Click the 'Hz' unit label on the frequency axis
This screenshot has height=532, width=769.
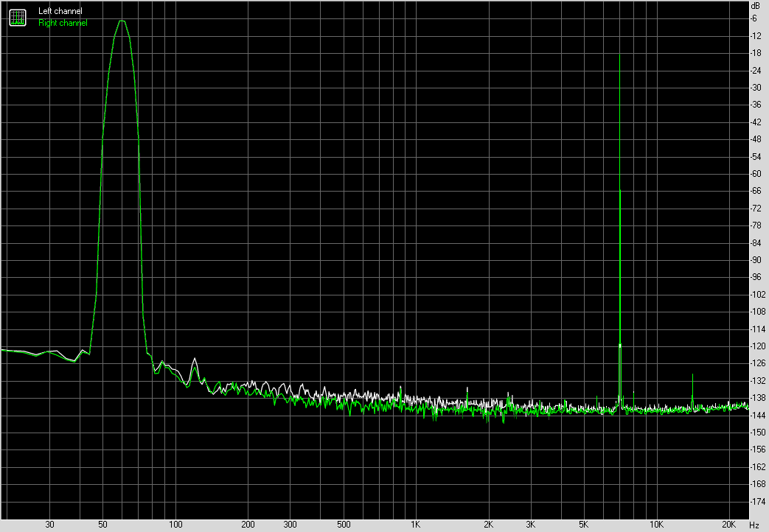coord(754,525)
